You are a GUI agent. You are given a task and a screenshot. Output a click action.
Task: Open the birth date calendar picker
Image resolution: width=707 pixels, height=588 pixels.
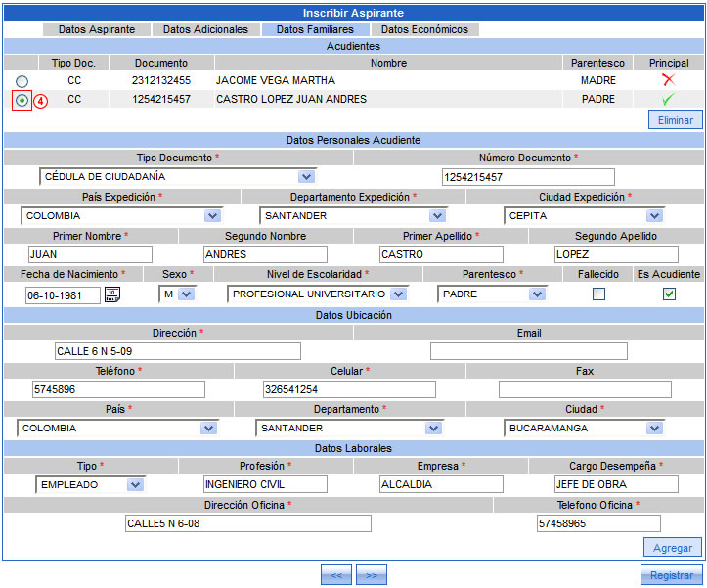[111, 294]
